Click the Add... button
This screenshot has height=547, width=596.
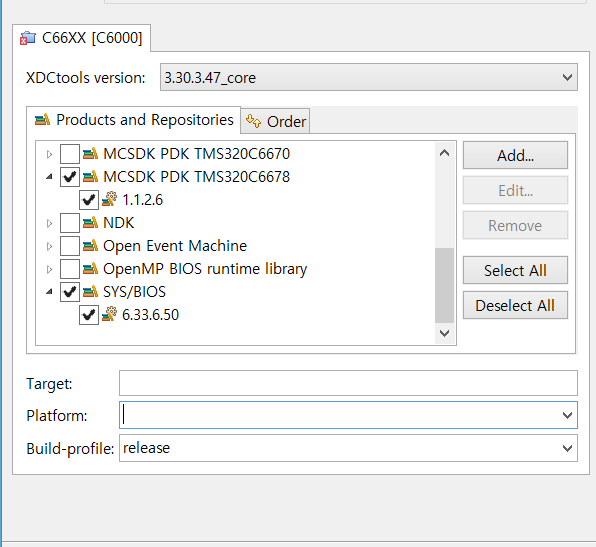515,155
